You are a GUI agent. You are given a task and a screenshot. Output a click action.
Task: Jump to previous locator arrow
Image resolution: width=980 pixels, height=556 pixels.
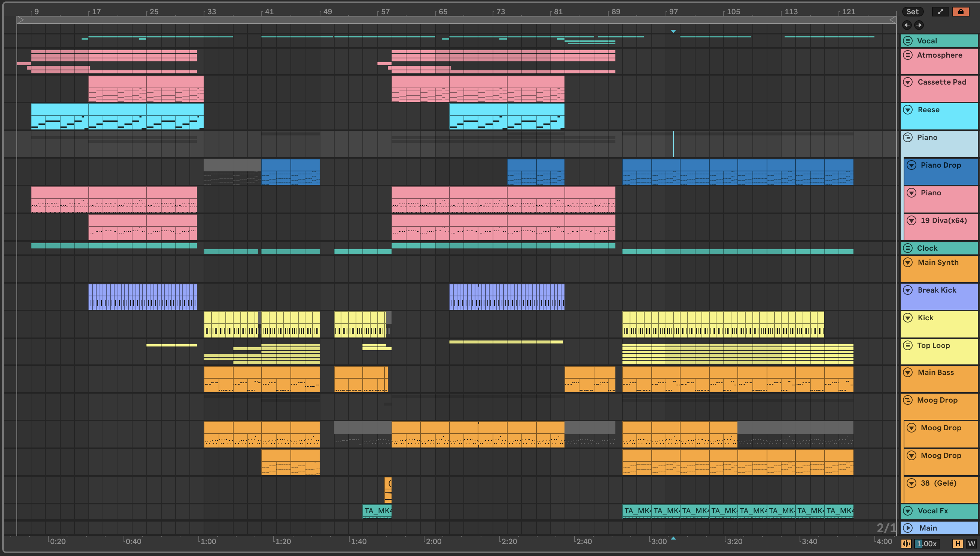(907, 25)
